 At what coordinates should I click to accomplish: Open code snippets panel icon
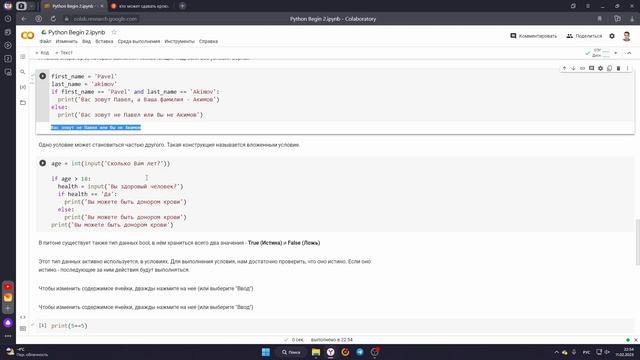pyautogui.click(x=23, y=317)
